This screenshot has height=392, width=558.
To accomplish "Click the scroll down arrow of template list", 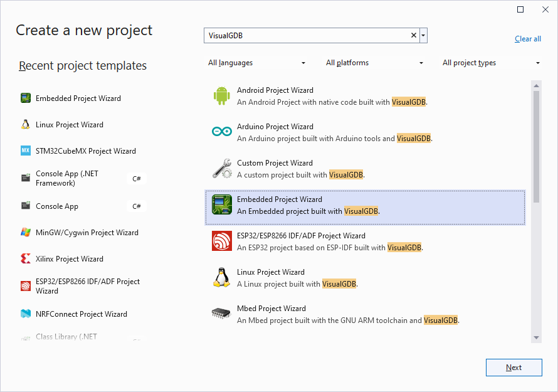I will click(x=536, y=337).
